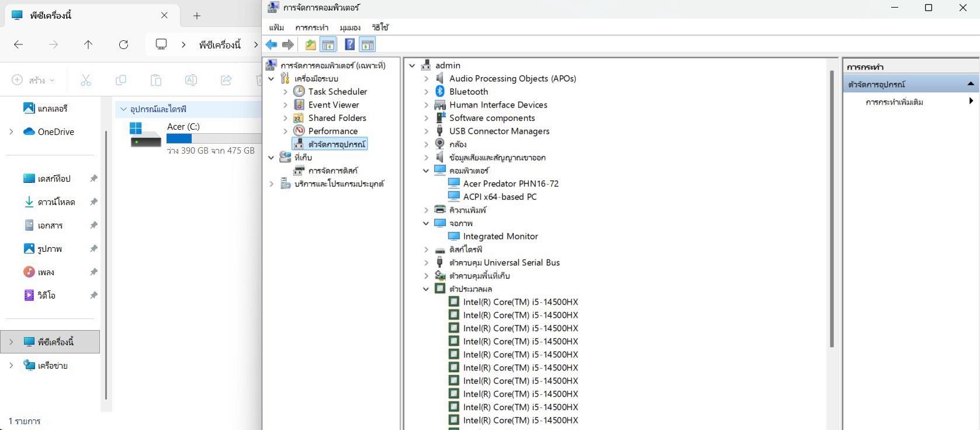Open the มุมมอง menu
Viewport: 980px width, 430px height.
point(350,27)
